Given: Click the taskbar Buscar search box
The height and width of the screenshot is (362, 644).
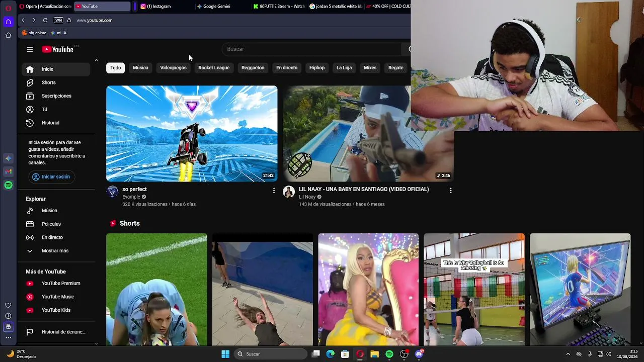Looking at the screenshot, I should [x=271, y=354].
